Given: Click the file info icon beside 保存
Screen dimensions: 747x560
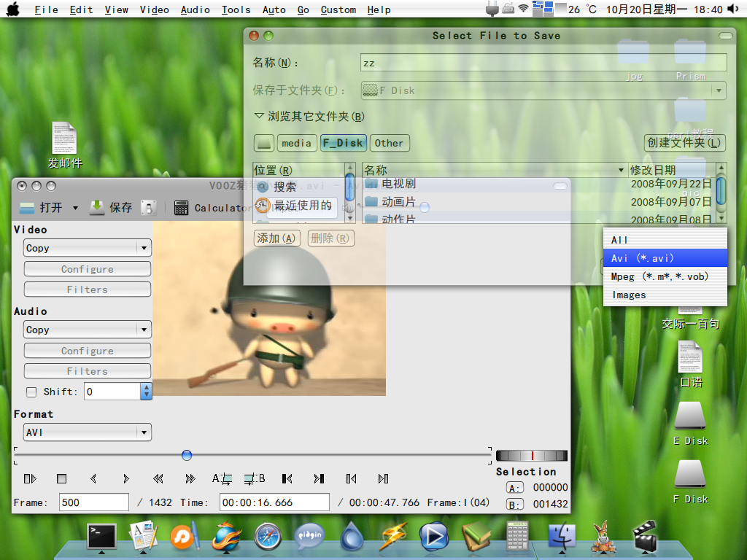Looking at the screenshot, I should tap(149, 208).
